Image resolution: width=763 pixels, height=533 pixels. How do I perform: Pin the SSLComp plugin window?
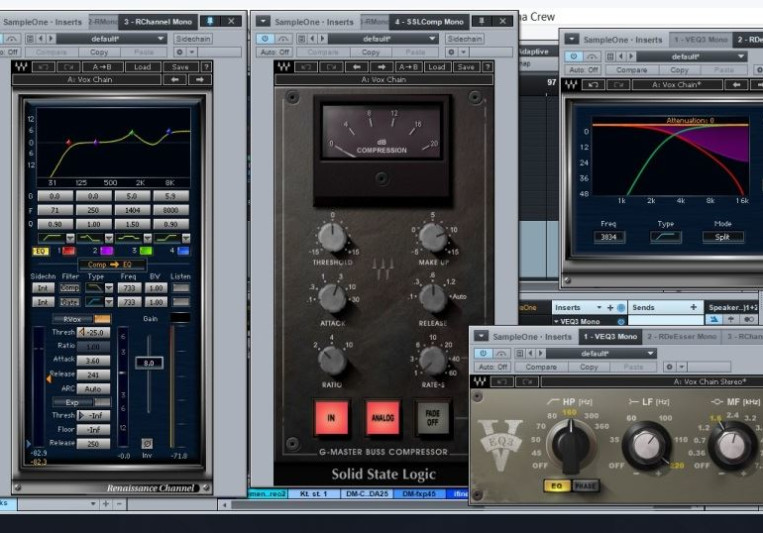pyautogui.click(x=482, y=21)
